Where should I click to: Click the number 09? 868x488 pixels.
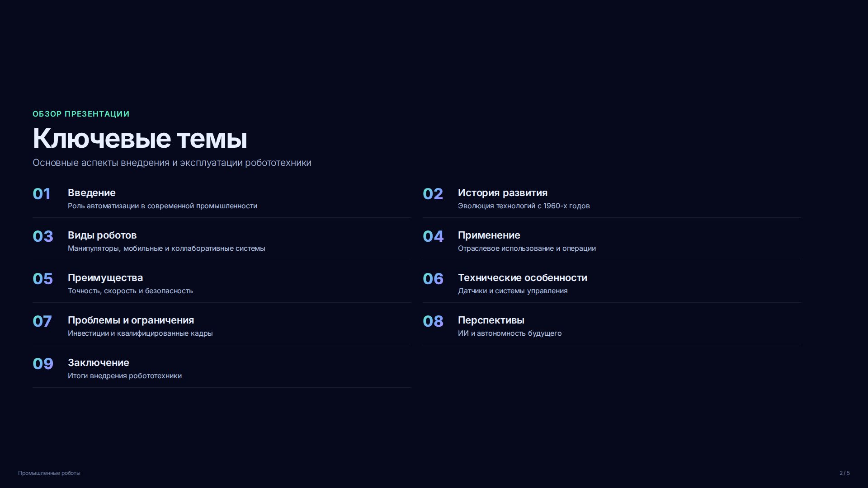click(43, 364)
